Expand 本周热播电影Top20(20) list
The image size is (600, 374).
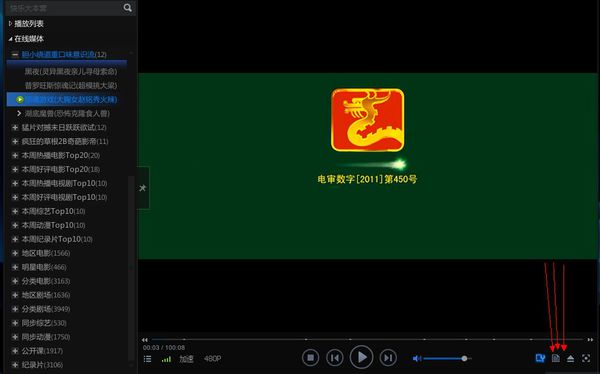(x=15, y=155)
